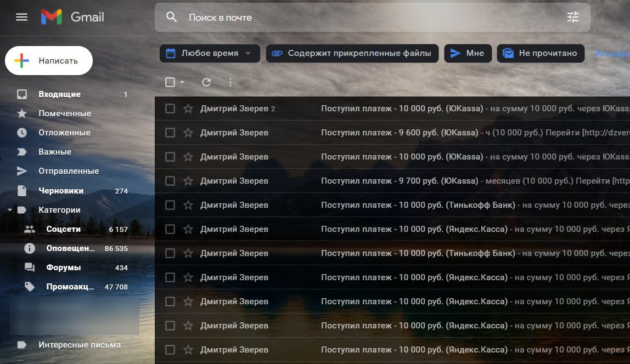The height and width of the screenshot is (364, 630).
Task: Check the second 10 000 руб. (ЮKassa) email box
Action: tap(170, 157)
